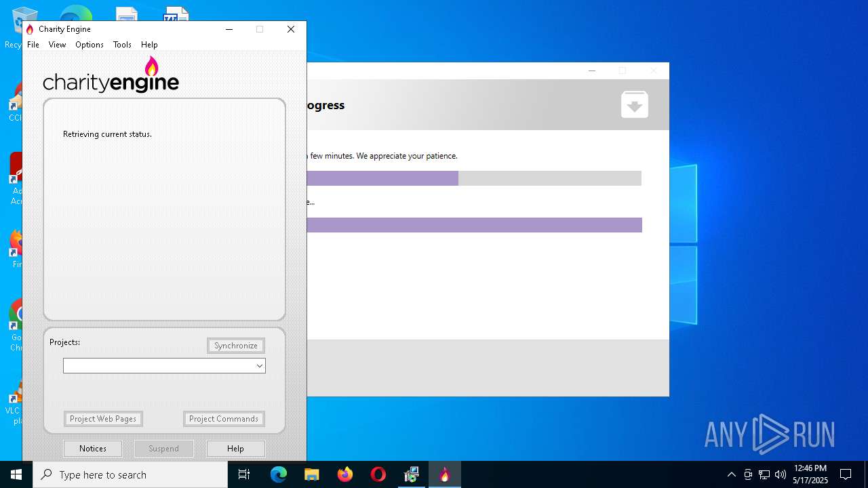Open the View menu
868x488 pixels.
[57, 45]
